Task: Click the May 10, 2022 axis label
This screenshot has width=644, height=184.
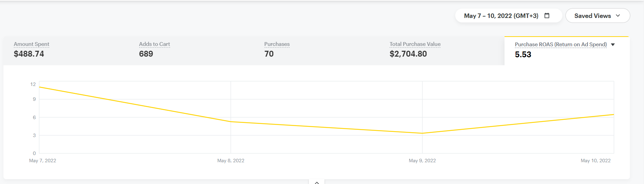Action: 595,161
